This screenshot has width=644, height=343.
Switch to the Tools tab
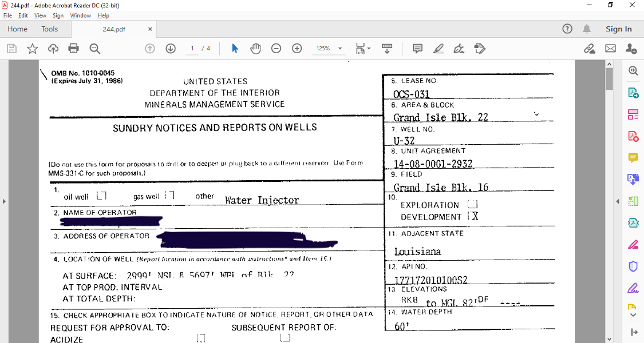point(49,29)
